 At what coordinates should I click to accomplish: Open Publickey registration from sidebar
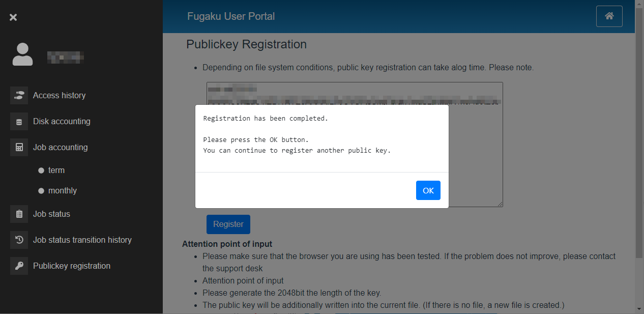coord(72,266)
